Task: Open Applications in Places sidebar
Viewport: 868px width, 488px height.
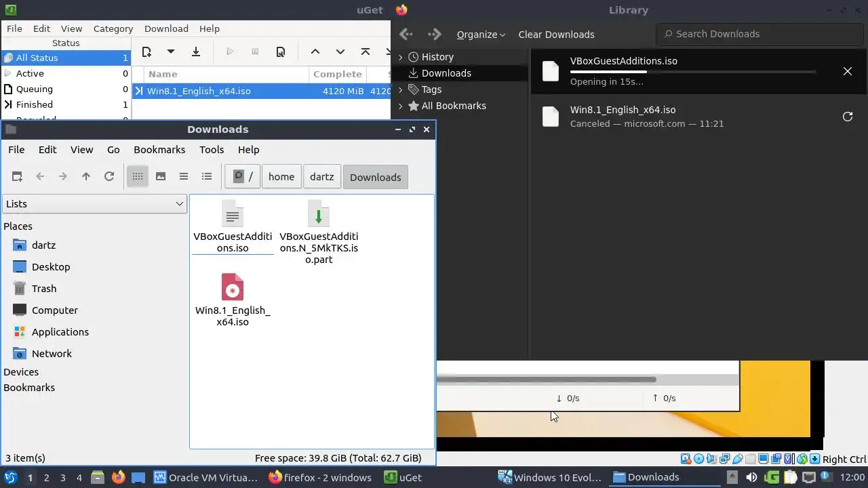Action: pyautogui.click(x=60, y=332)
